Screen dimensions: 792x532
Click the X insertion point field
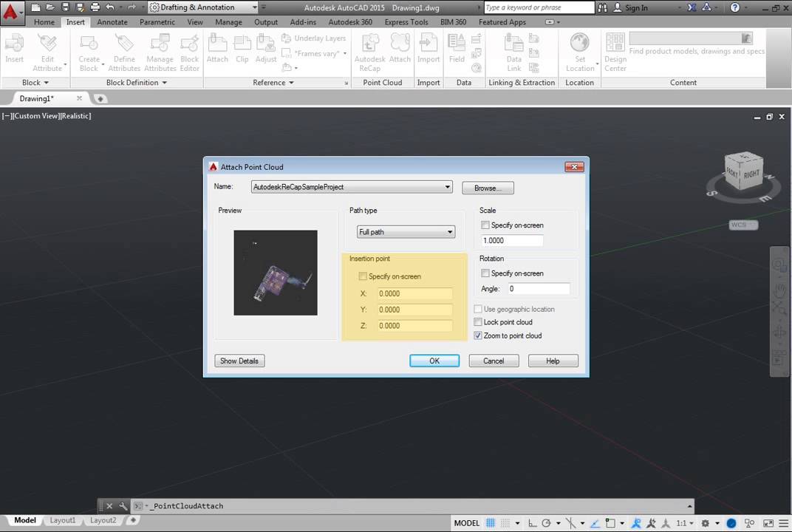414,293
